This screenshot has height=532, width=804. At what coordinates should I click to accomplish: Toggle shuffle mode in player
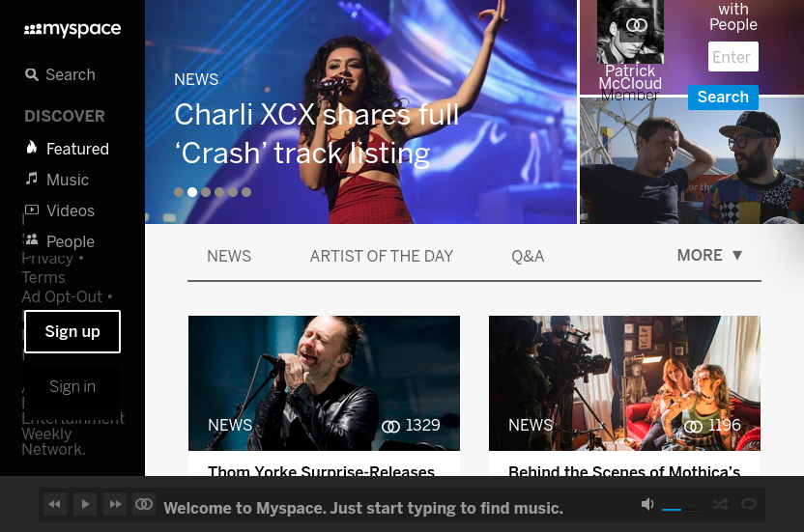721,504
